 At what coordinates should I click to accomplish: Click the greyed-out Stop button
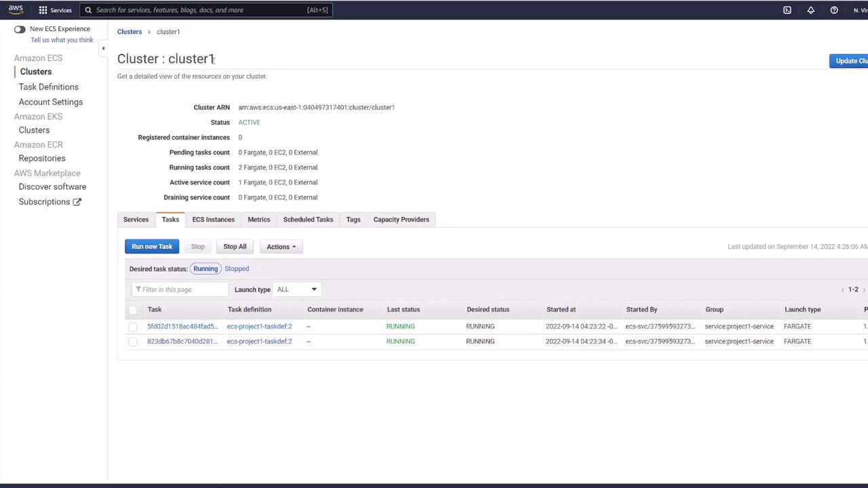click(x=197, y=247)
